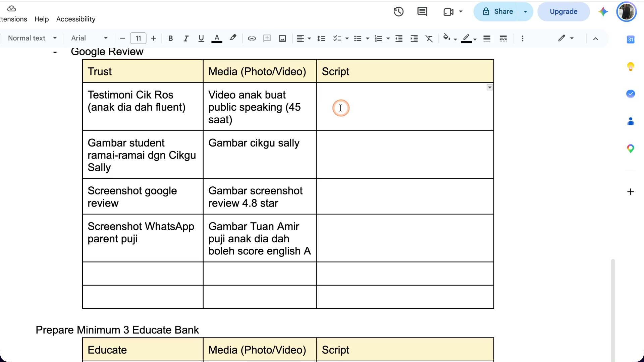Open the Arial font dropdown

pyautogui.click(x=89, y=38)
